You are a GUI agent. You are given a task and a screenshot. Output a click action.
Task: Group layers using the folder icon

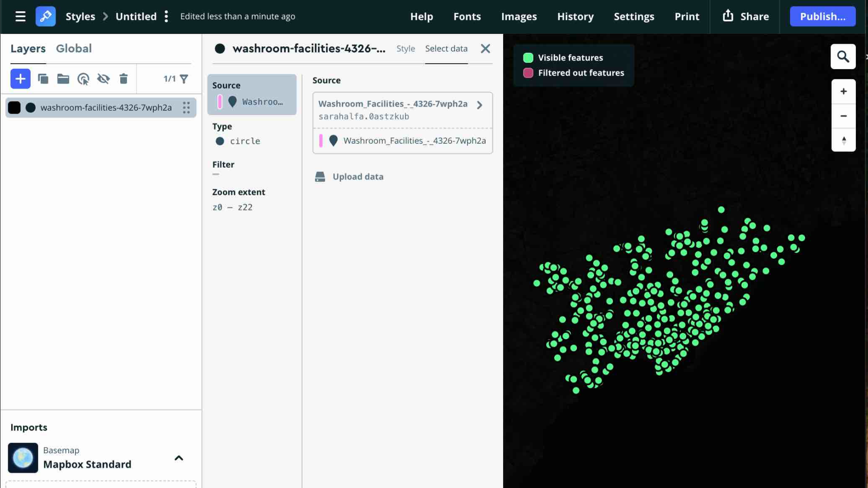point(63,79)
